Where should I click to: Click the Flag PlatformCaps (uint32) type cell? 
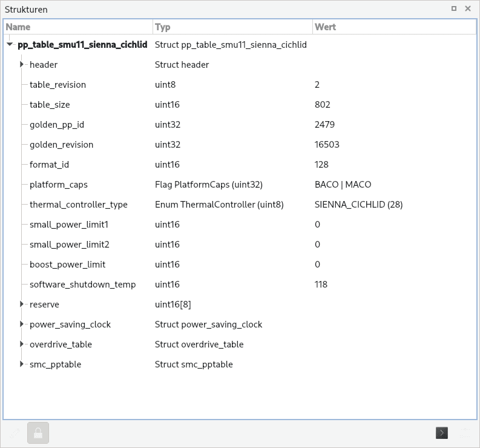click(209, 184)
